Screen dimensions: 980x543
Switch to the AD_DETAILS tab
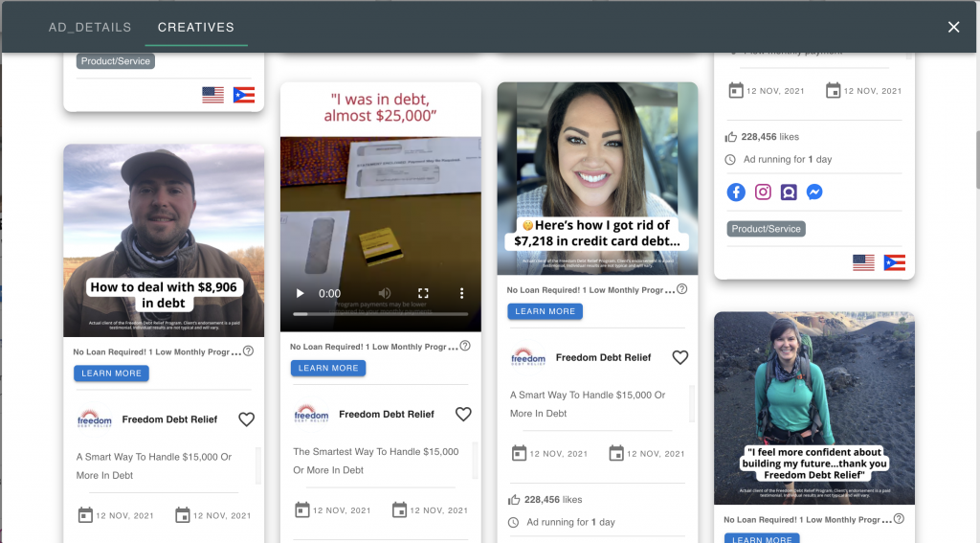(90, 28)
